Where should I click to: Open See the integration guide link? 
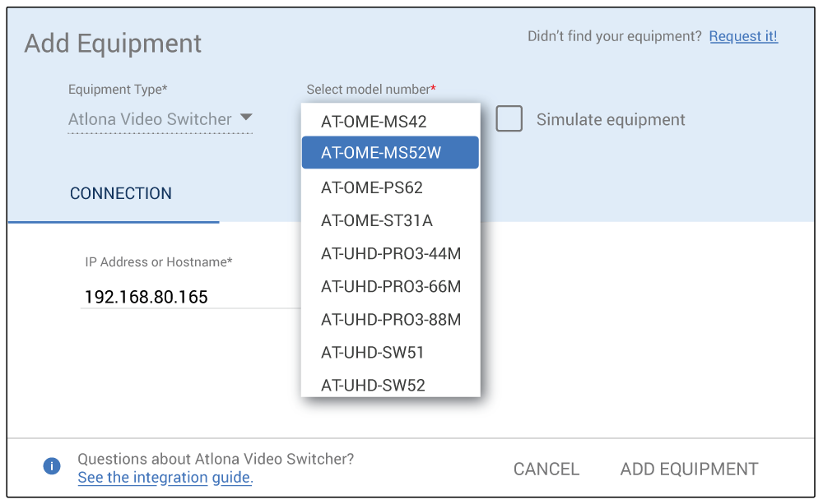(165, 478)
